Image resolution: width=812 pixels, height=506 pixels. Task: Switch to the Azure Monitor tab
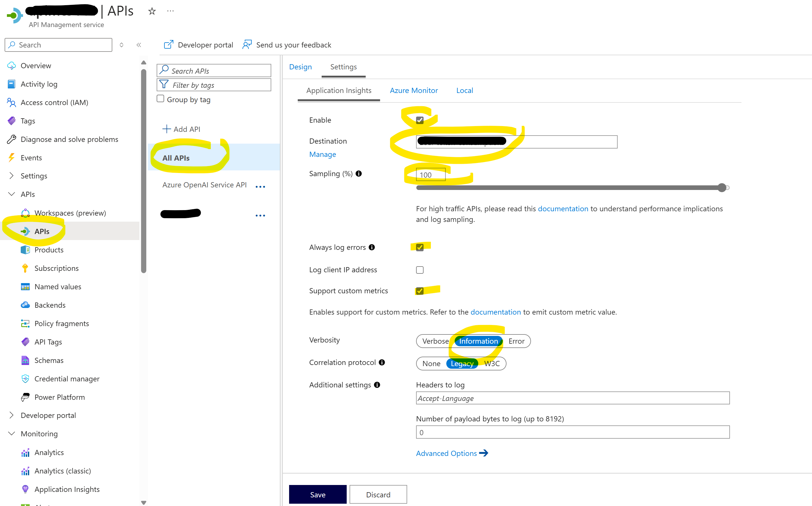pos(414,90)
